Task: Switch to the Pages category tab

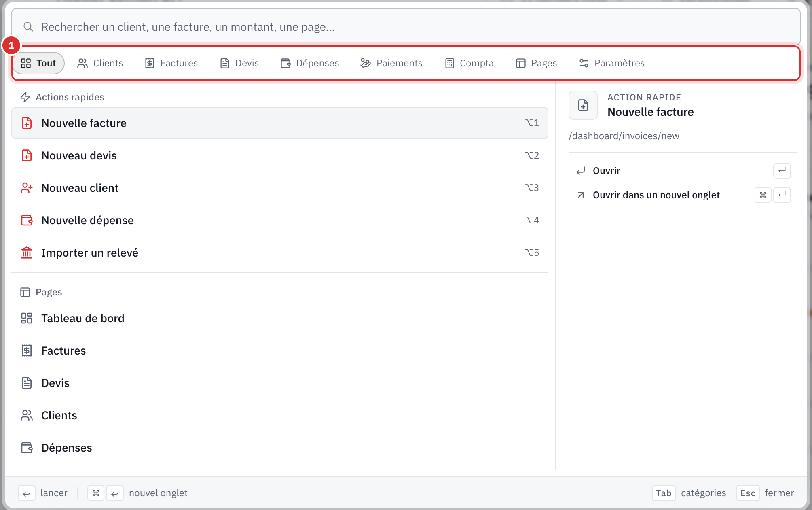Action: [536, 63]
